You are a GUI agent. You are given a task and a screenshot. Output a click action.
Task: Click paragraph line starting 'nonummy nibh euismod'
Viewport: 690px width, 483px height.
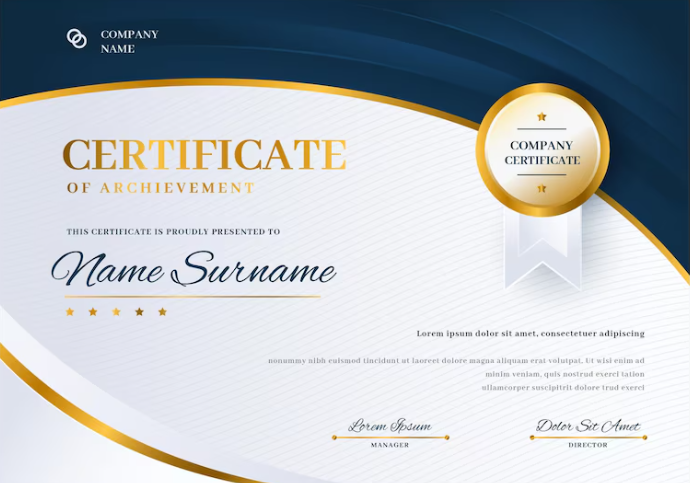[x=456, y=361]
